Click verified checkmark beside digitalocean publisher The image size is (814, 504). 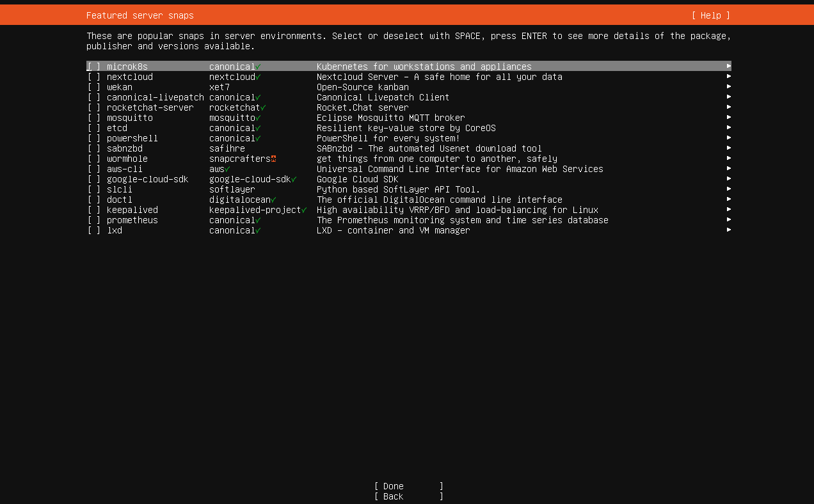(273, 200)
